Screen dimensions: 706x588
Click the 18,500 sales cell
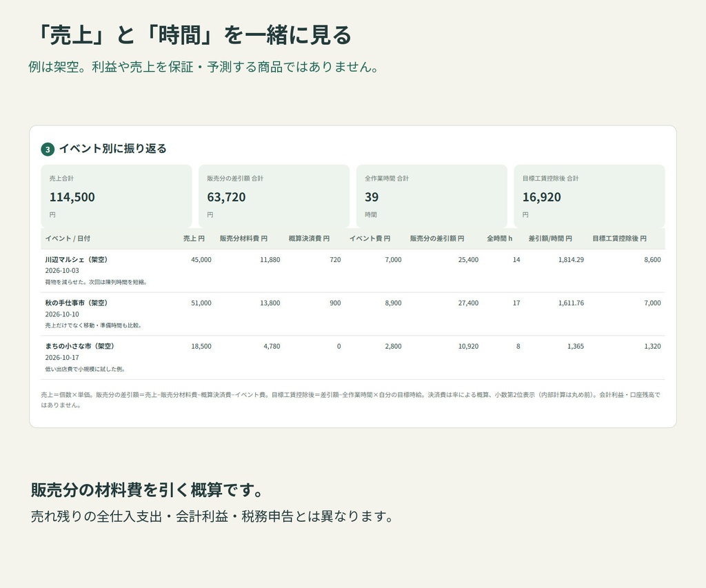(x=201, y=346)
